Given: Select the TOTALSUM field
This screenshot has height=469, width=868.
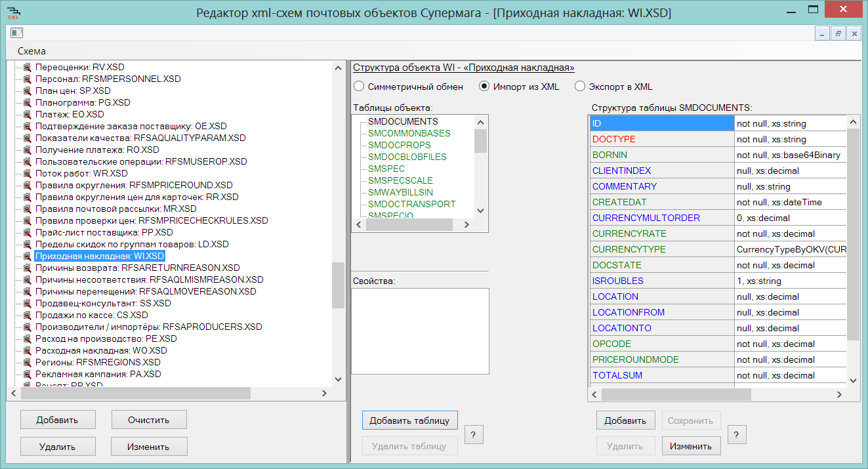Looking at the screenshot, I should [661, 375].
